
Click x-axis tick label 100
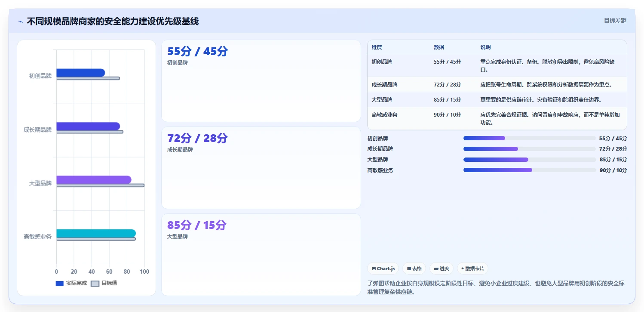pyautogui.click(x=144, y=272)
